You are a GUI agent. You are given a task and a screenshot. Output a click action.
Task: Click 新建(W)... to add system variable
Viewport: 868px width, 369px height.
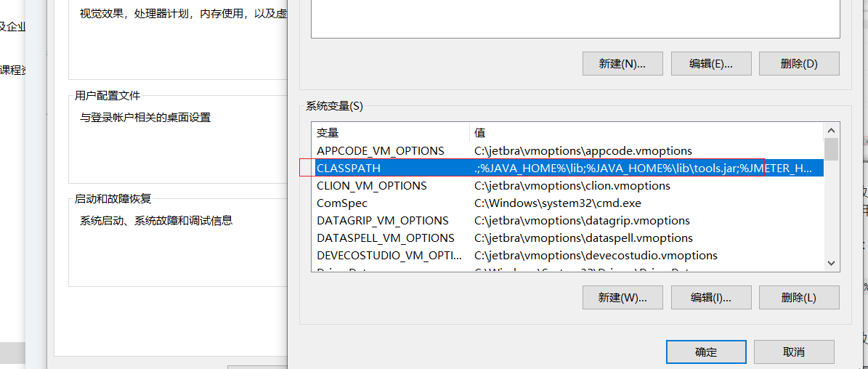click(x=622, y=297)
